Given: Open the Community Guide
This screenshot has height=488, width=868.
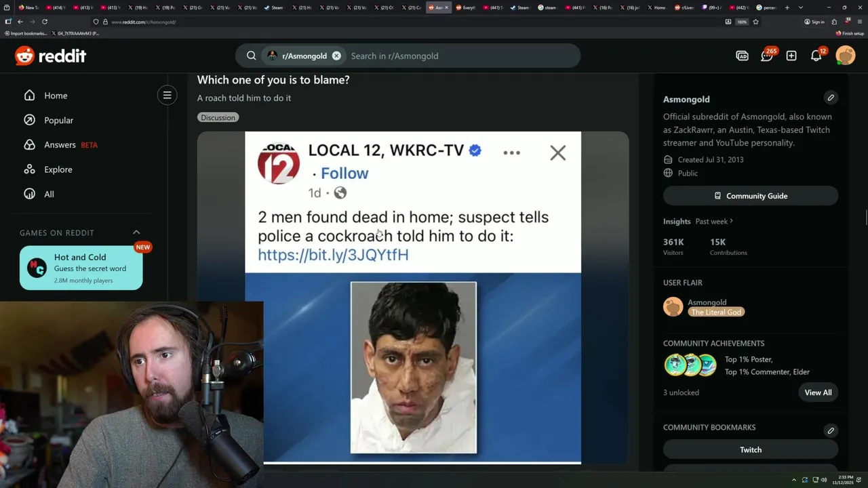Looking at the screenshot, I should pos(751,196).
